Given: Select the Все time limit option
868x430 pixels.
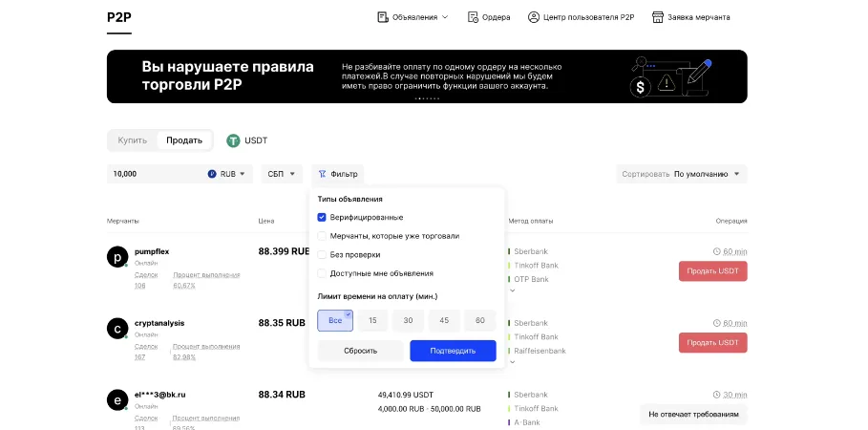Looking at the screenshot, I should pyautogui.click(x=335, y=320).
